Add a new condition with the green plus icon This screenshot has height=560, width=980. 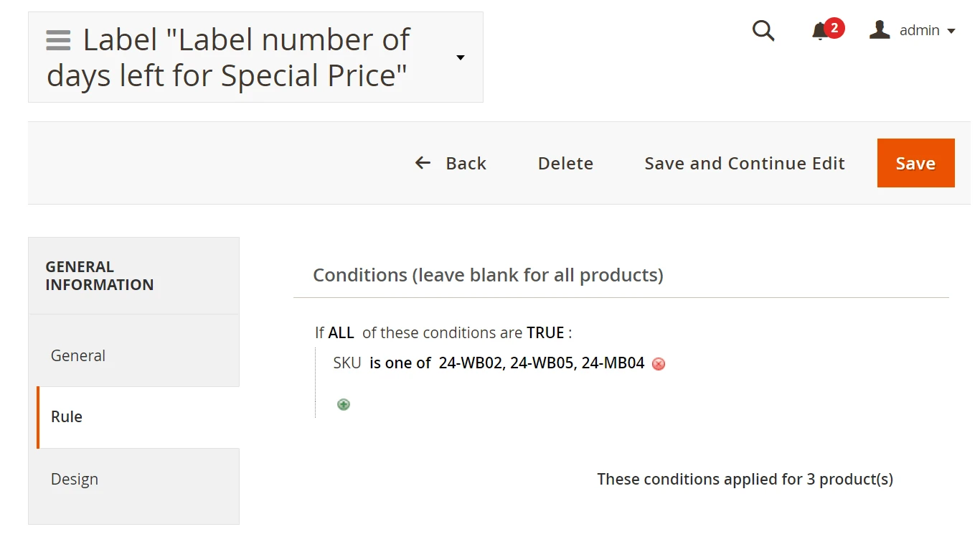(x=344, y=405)
